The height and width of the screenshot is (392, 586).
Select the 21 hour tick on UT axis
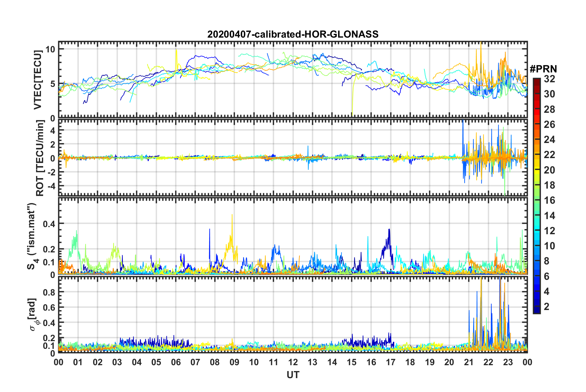[x=469, y=362]
